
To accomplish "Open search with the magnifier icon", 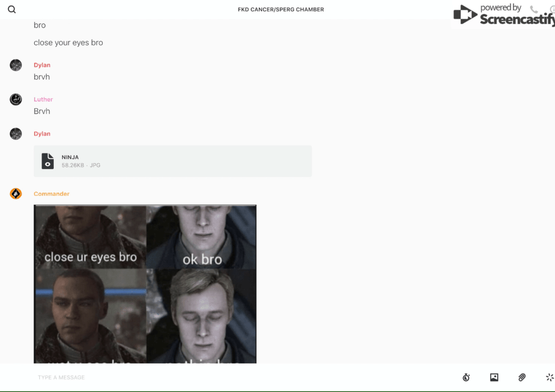I will click(12, 10).
